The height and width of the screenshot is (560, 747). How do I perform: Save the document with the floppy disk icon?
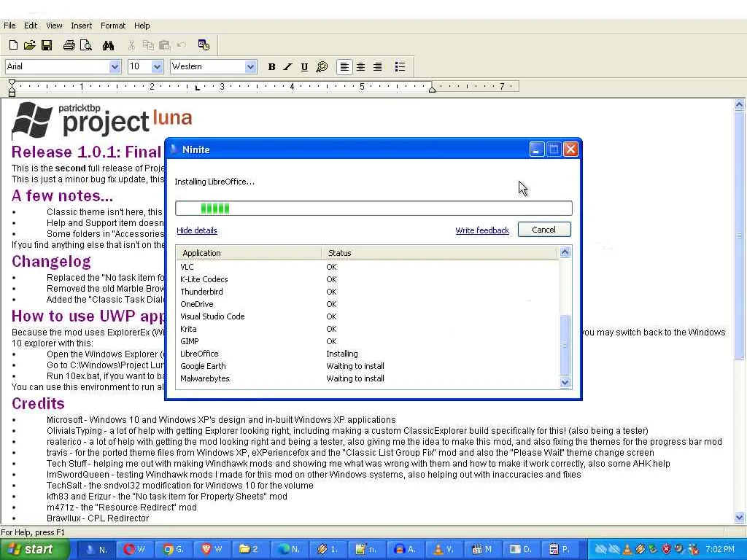click(46, 45)
